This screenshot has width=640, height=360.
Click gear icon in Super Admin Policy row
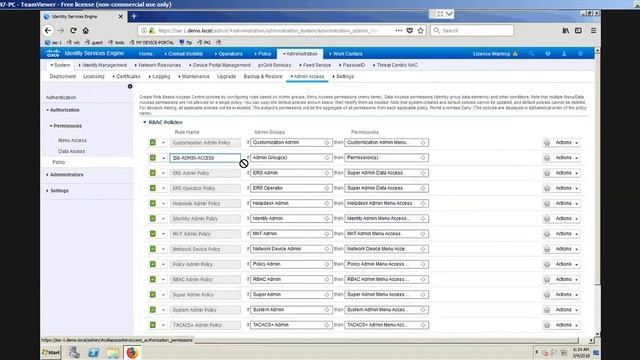tap(547, 295)
